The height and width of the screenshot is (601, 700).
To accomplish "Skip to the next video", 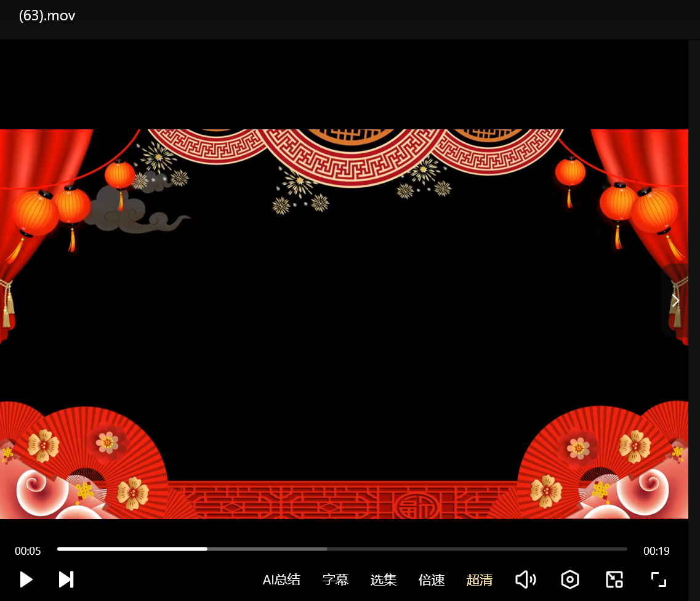I will [66, 579].
